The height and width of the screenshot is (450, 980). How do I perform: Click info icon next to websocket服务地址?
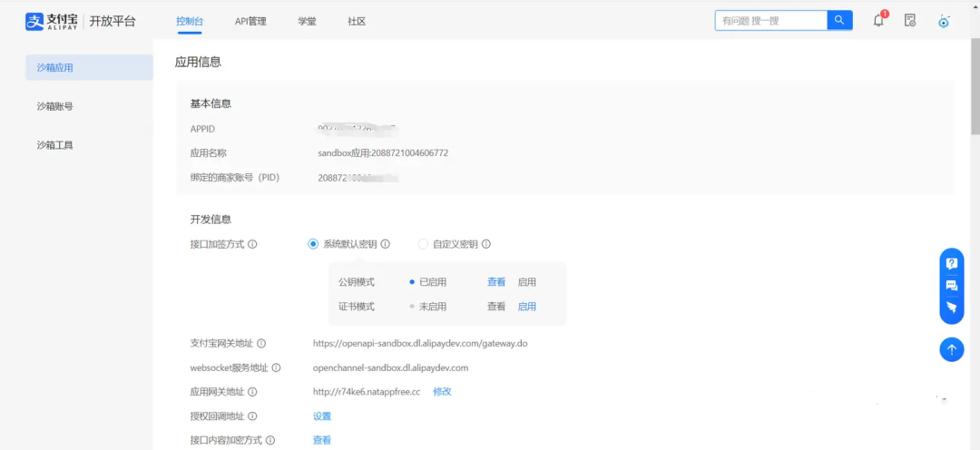point(276,368)
